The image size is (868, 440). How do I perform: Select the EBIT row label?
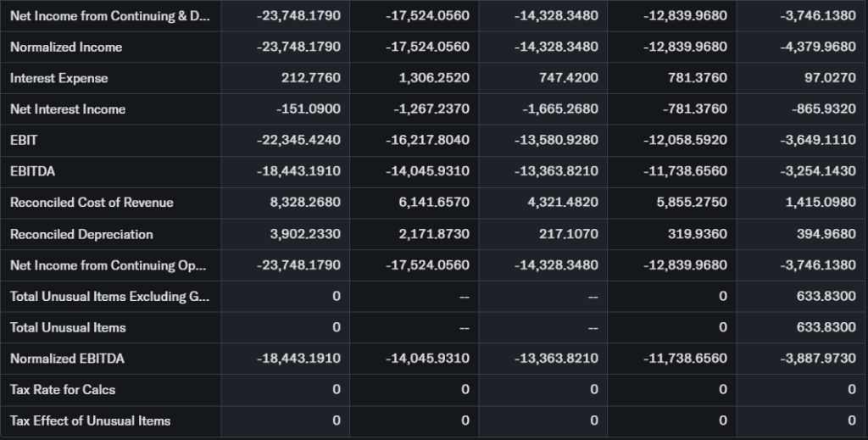pos(24,140)
